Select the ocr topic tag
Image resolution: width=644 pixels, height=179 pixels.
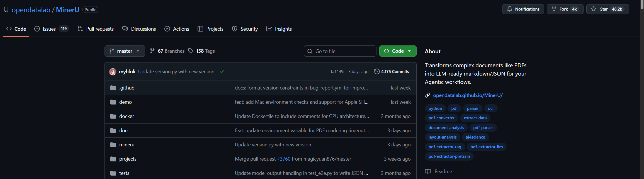pos(491,108)
